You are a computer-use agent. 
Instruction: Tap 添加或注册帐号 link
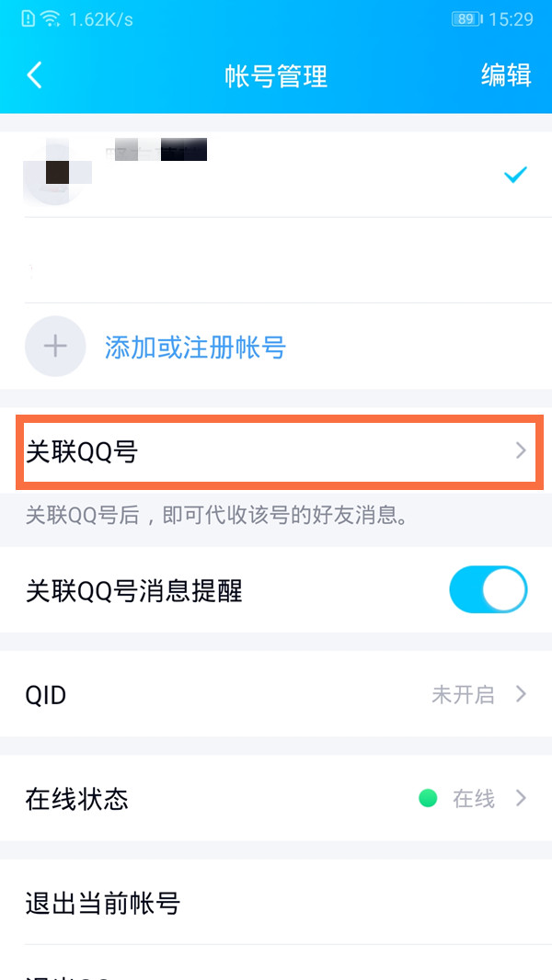(195, 348)
